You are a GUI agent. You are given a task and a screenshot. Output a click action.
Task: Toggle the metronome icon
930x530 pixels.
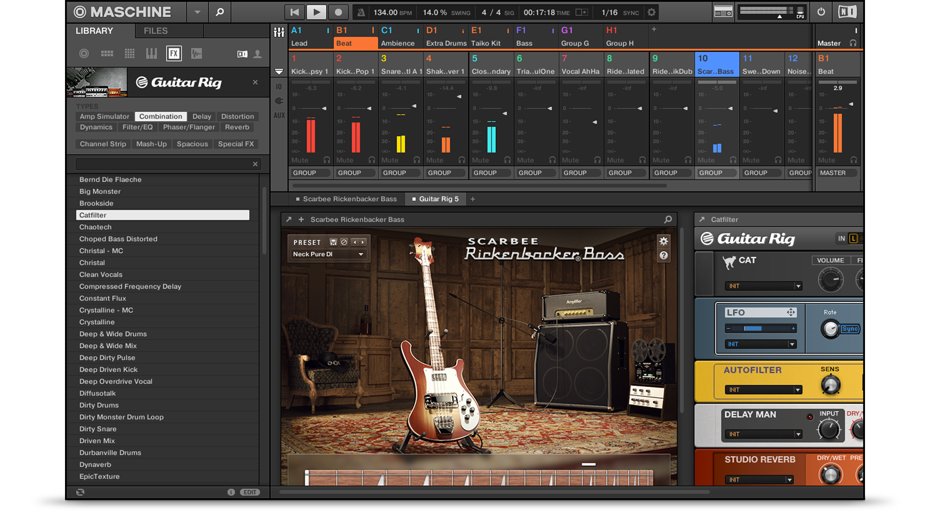(361, 12)
